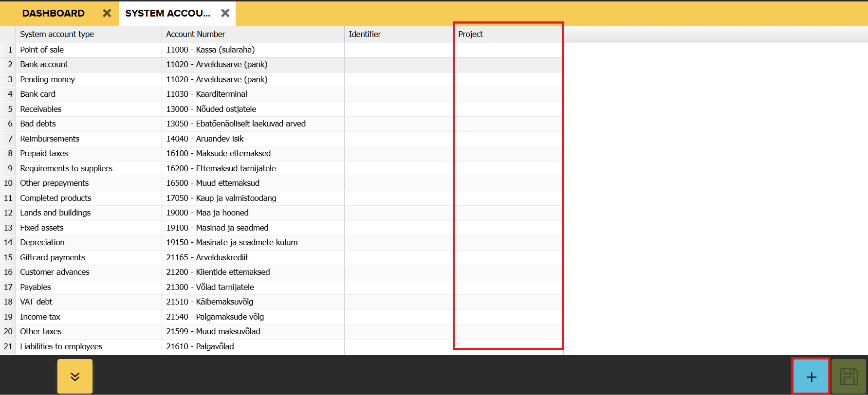868x395 pixels.
Task: Open the 13000 - Nõuded ostjatele account cell
Action: pos(211,109)
